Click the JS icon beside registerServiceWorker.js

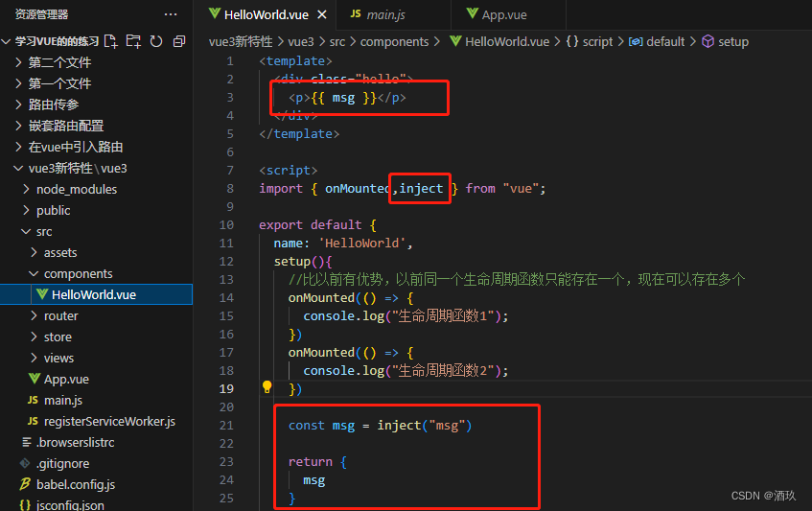click(x=33, y=422)
